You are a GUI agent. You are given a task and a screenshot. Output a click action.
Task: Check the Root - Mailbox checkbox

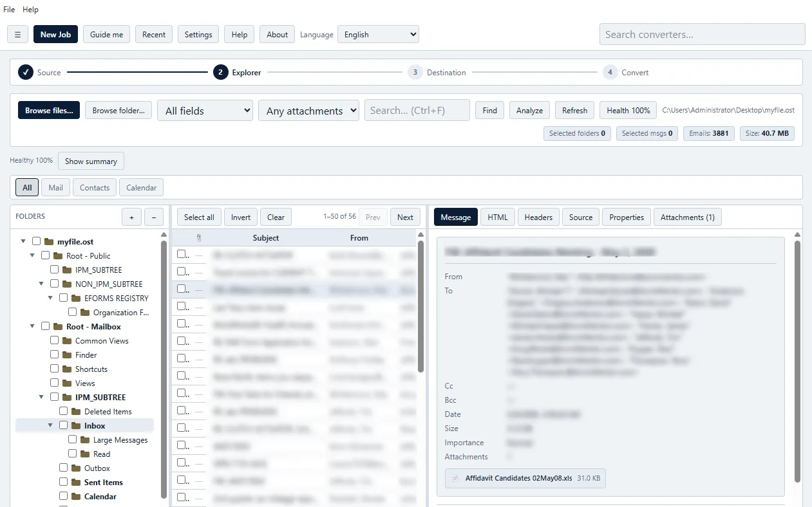point(46,326)
